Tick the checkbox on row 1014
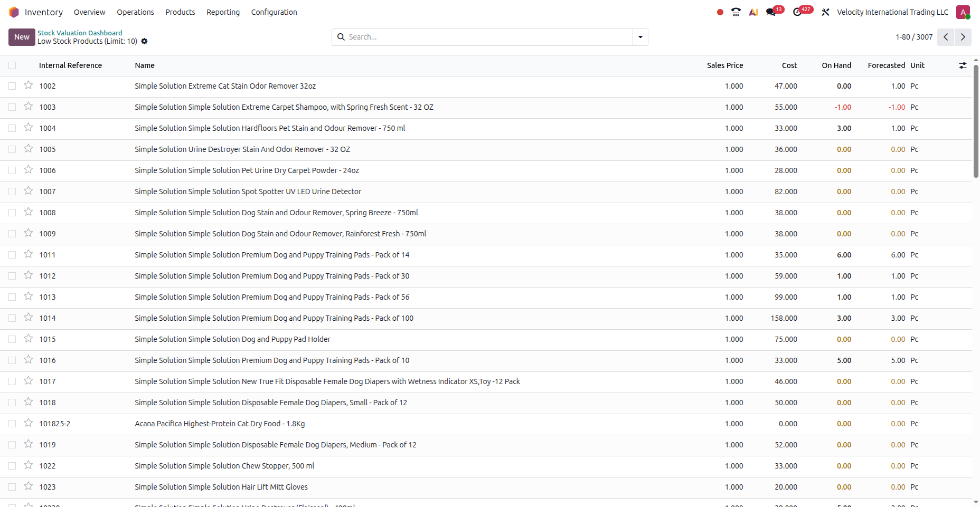Image resolution: width=980 pixels, height=507 pixels. [x=12, y=318]
